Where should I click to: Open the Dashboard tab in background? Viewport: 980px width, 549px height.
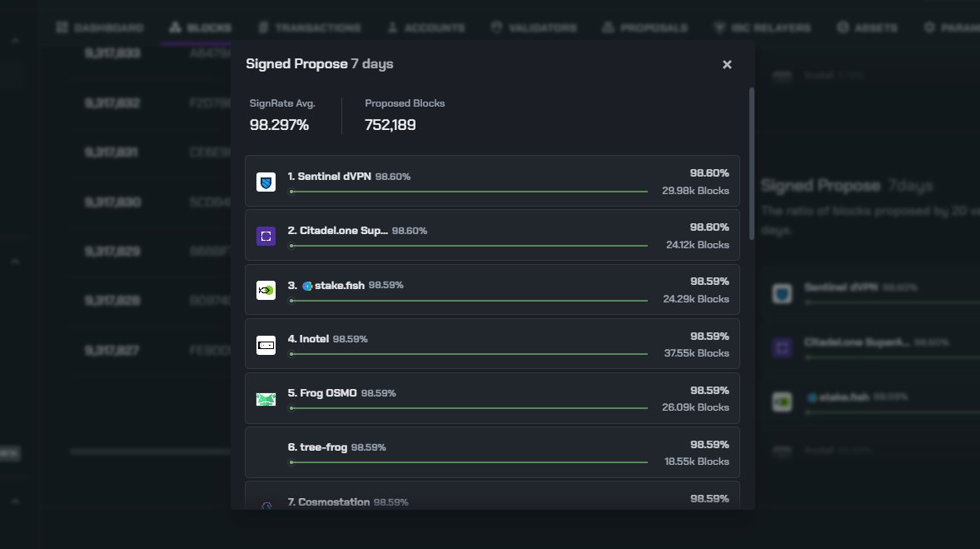click(x=99, y=27)
